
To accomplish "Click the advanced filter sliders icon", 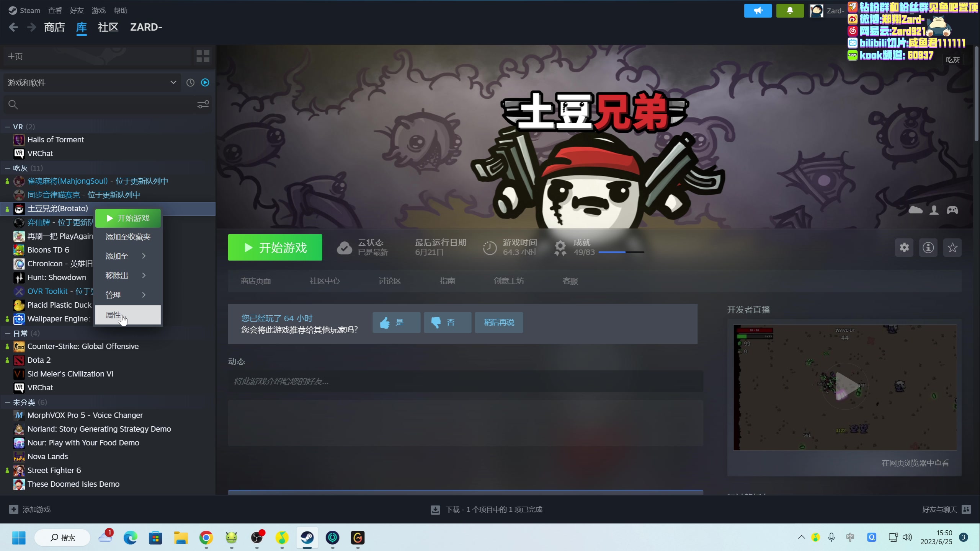I will click(203, 104).
